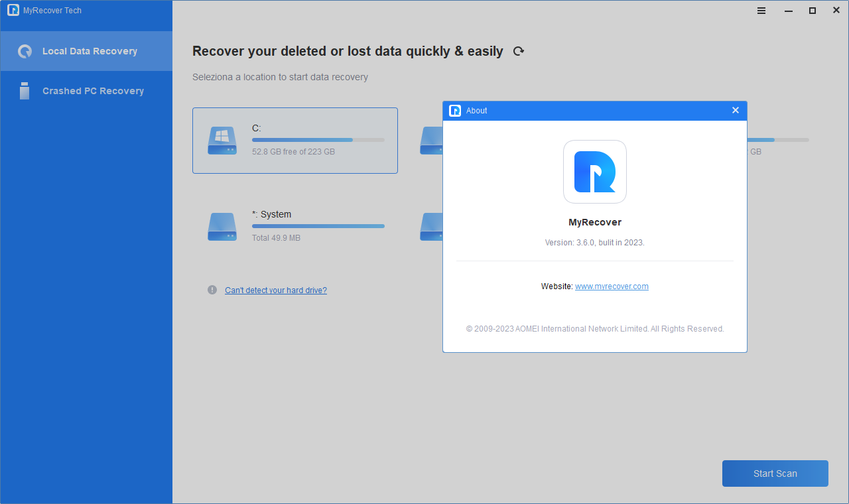Close the MyRecover main window
The image size is (849, 504).
pyautogui.click(x=836, y=11)
